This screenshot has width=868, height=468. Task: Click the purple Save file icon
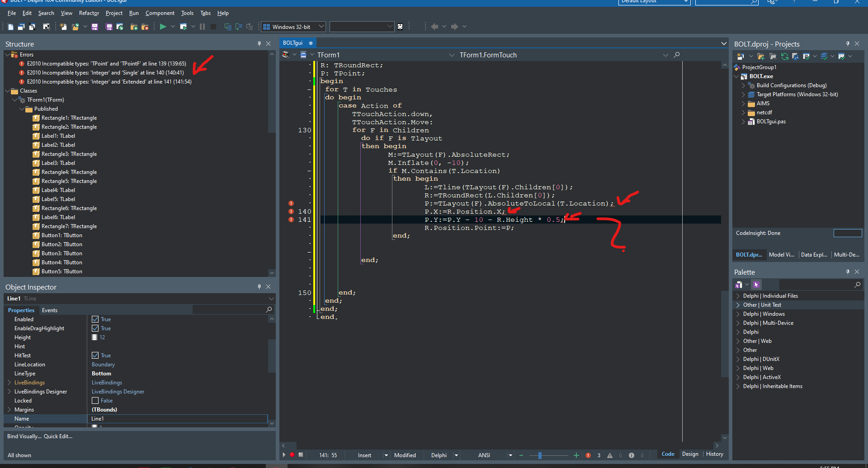(x=94, y=27)
